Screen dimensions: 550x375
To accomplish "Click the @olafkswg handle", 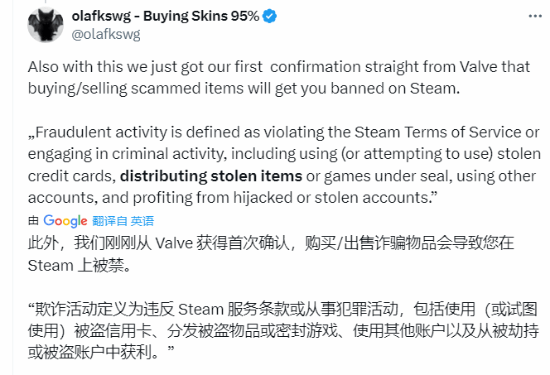I will pos(106,34).
